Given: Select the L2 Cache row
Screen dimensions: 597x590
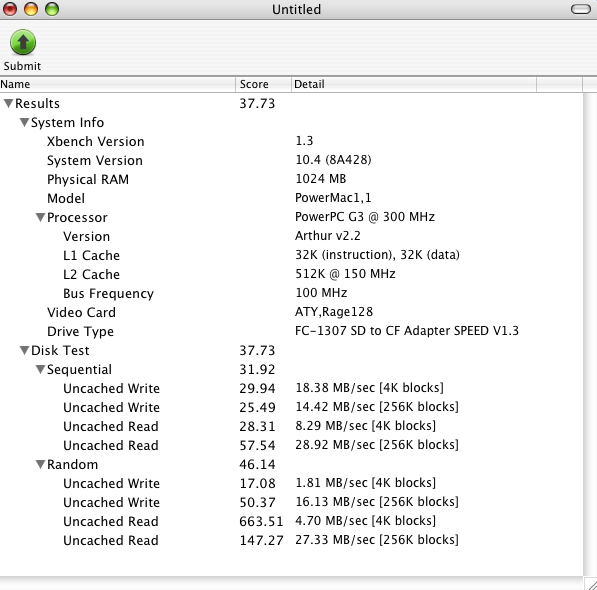Looking at the screenshot, I should tap(291, 274).
